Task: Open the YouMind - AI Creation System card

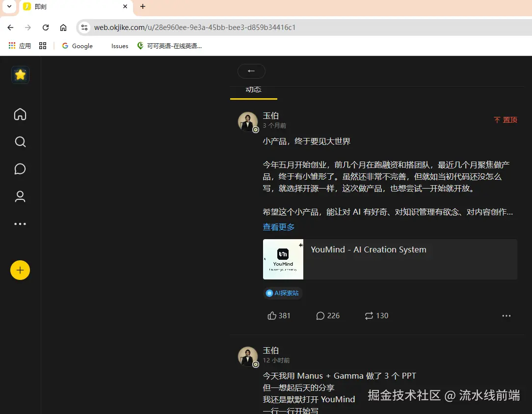Action: click(x=390, y=259)
